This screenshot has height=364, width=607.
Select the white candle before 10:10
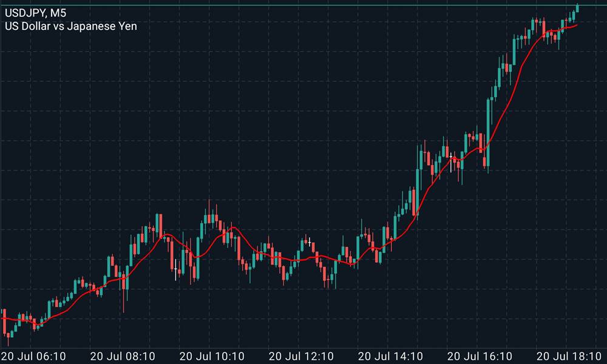(x=176, y=269)
